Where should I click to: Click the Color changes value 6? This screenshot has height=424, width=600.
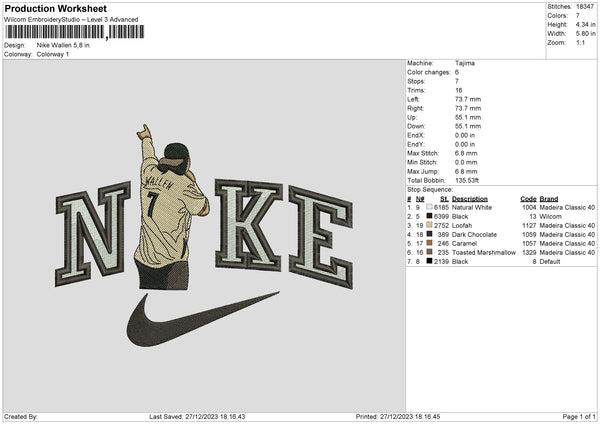tap(457, 72)
